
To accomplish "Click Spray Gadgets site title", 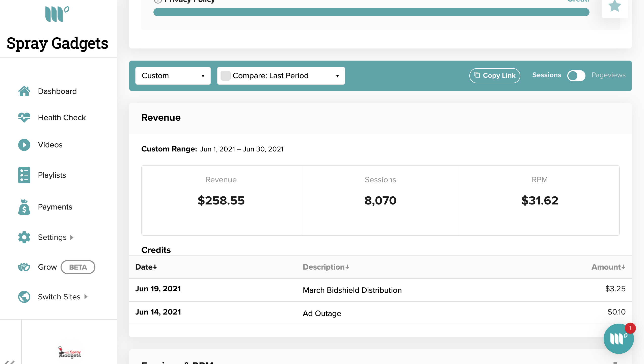I will pos(58,43).
